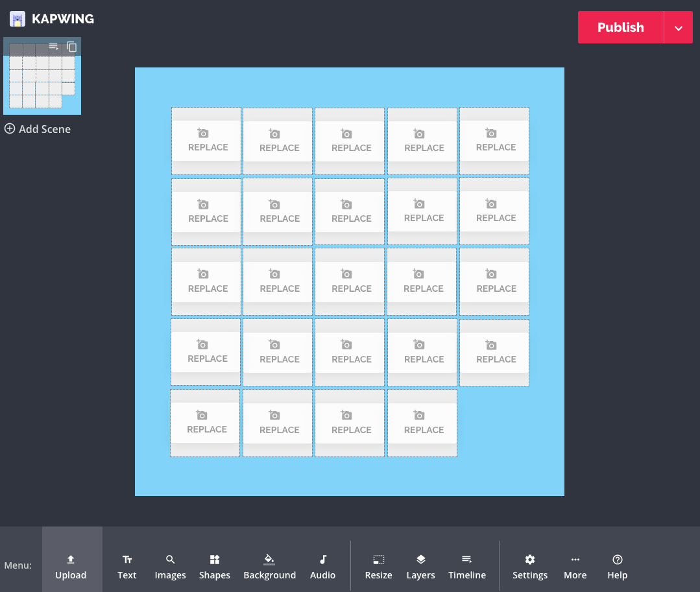Open the Resize tool

(379, 566)
